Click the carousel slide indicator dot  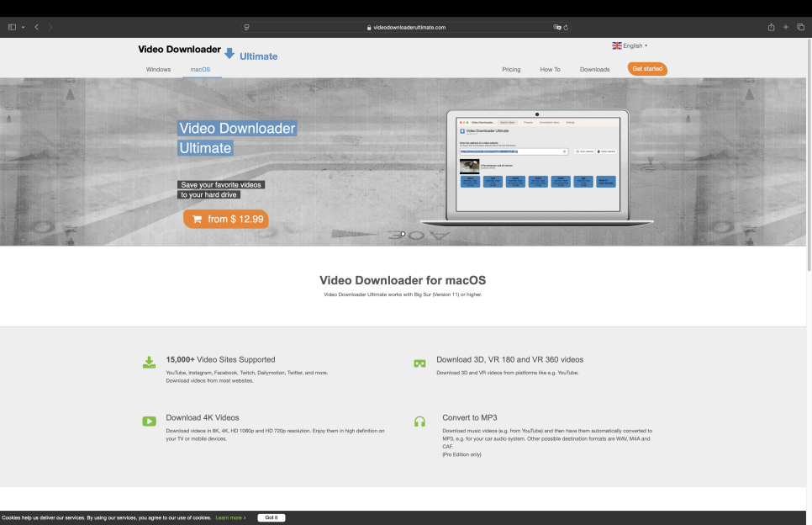click(x=403, y=234)
